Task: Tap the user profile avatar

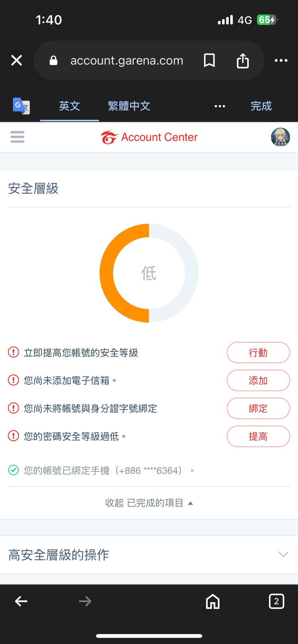Action: click(x=280, y=137)
